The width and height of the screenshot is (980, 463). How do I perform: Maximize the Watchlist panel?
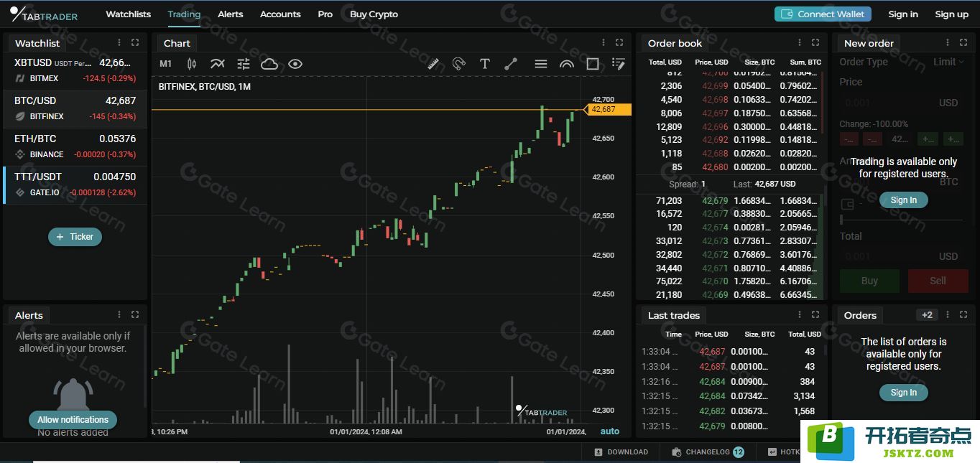[x=135, y=43]
